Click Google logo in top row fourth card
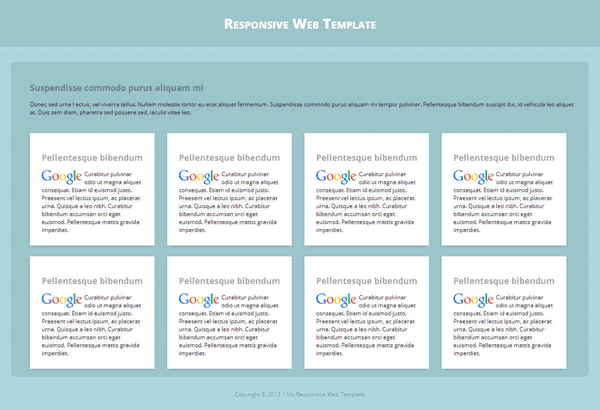The image size is (600, 410). pyautogui.click(x=473, y=177)
